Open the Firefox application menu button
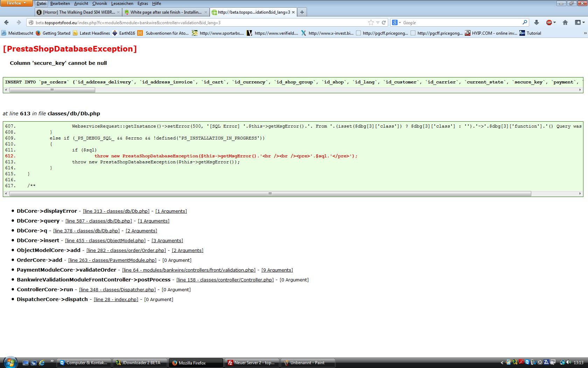Screen dimensions: 588x368 [x=16, y=3]
